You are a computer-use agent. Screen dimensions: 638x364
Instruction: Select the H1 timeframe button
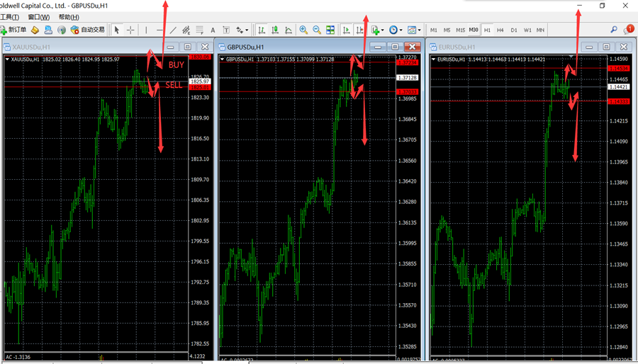487,30
